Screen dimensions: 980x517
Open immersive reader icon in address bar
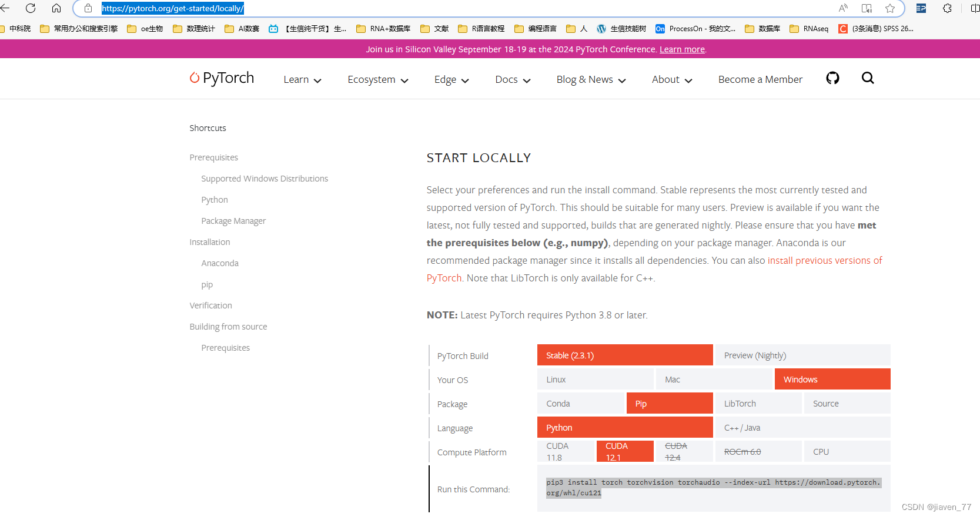point(867,8)
